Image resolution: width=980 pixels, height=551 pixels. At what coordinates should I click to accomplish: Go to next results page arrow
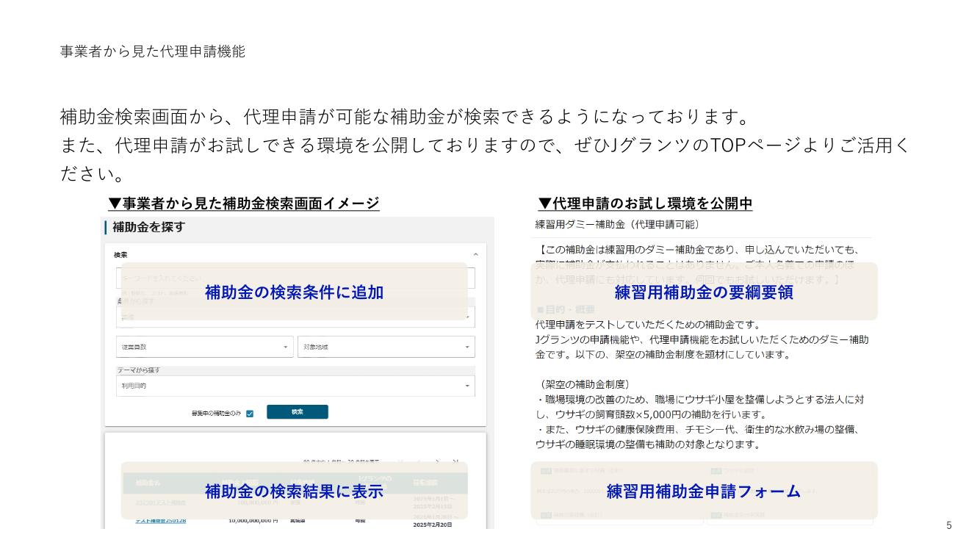(438, 461)
